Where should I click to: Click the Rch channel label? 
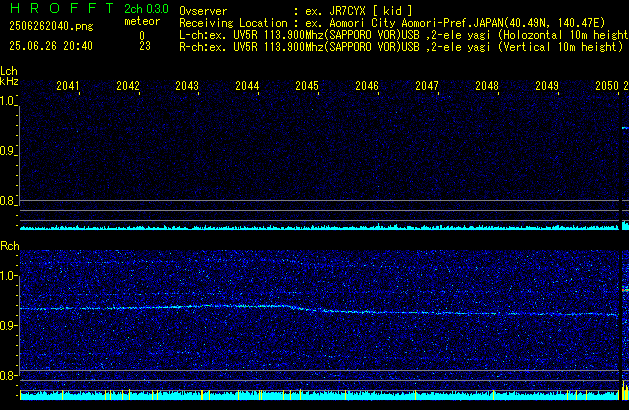(10, 246)
